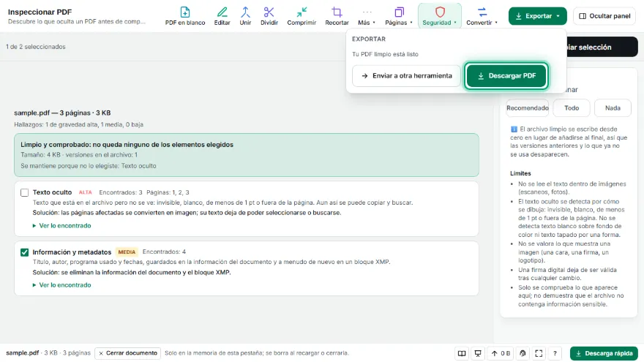
Task: Expand Ver lo encontrado under Texto oculto
Action: click(62, 225)
